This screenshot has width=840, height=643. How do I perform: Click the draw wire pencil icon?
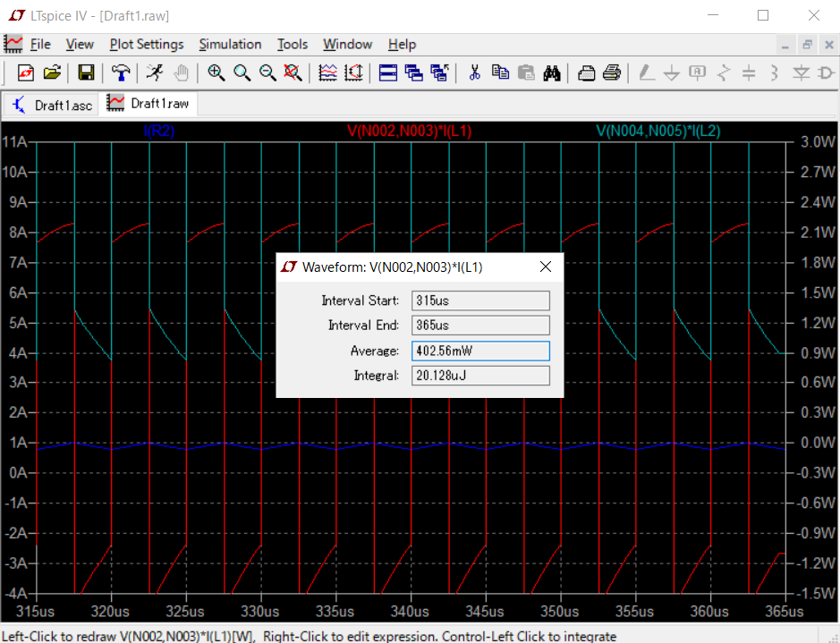click(646, 72)
